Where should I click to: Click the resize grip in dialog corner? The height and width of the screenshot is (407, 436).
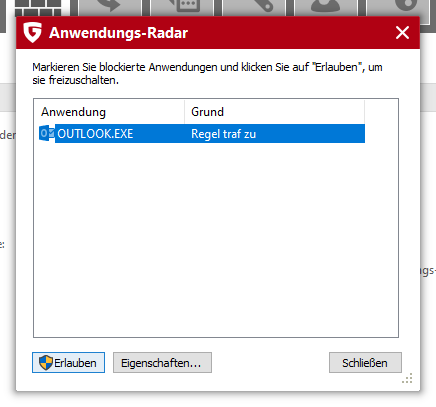coord(408,378)
